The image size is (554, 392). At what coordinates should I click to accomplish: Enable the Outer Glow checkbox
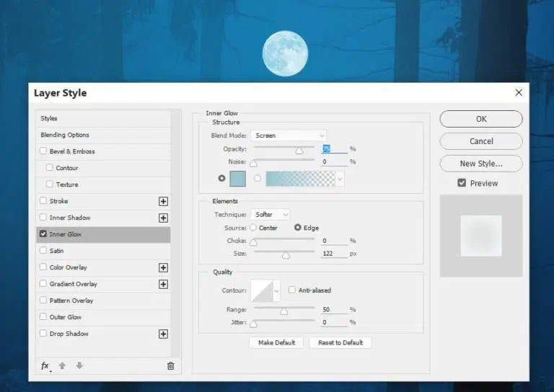coord(43,316)
